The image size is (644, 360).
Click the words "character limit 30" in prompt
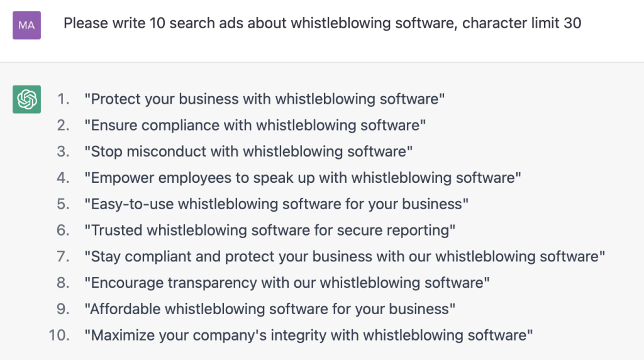(x=521, y=23)
